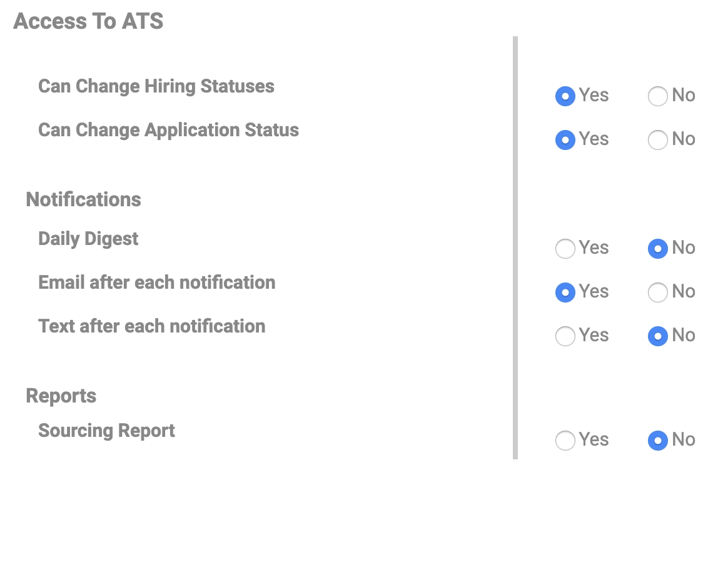The height and width of the screenshot is (565, 728).
Task: Select No for Sourcing Report
Action: pyautogui.click(x=658, y=441)
